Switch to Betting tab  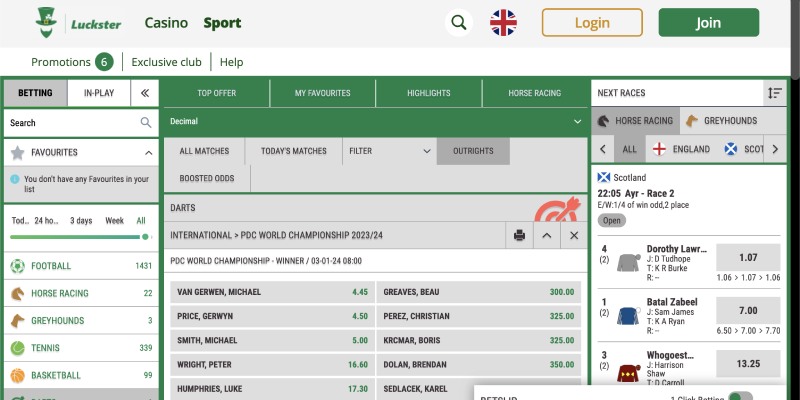click(x=35, y=93)
